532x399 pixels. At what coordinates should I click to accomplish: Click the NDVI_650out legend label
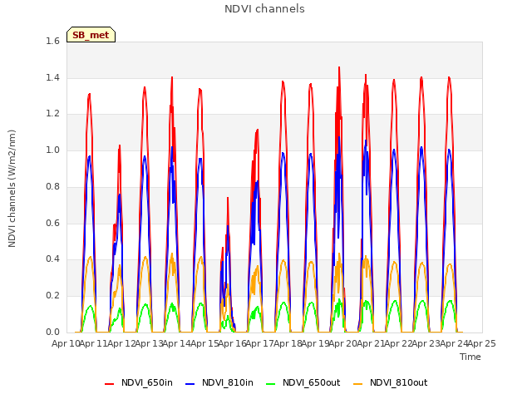pos(311,382)
